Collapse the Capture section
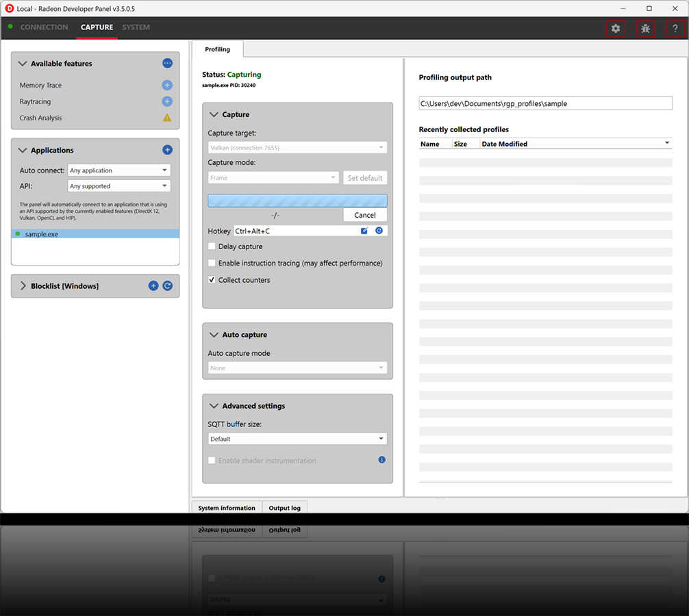Image resolution: width=689 pixels, height=616 pixels. tap(214, 114)
